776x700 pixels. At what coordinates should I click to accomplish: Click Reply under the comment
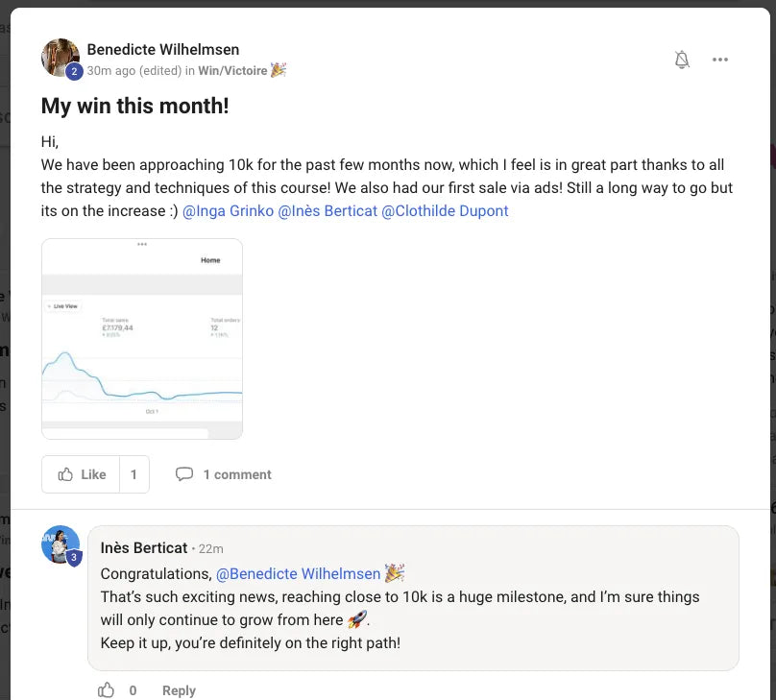(179, 690)
